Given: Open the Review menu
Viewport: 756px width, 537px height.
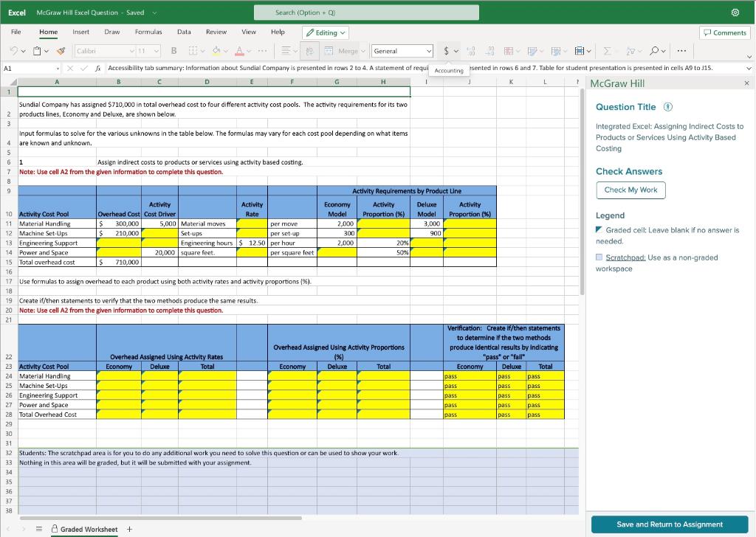Looking at the screenshot, I should pos(216,32).
